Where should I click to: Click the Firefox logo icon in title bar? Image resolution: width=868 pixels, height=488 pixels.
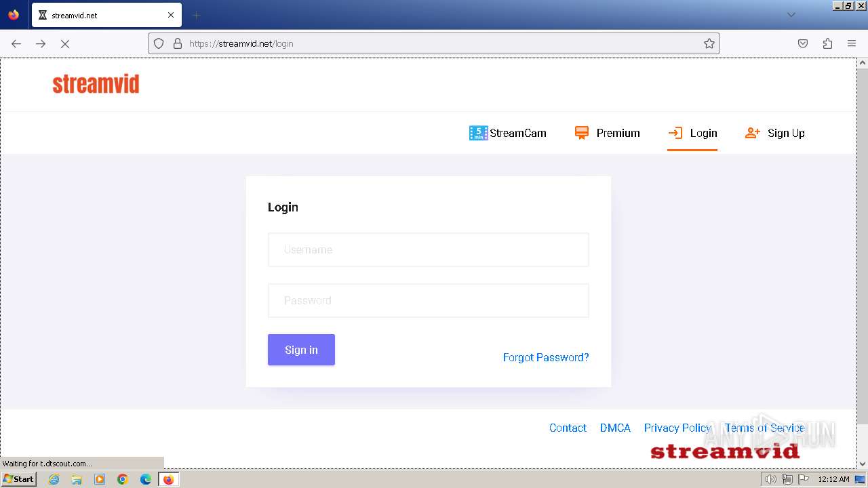coord(14,14)
